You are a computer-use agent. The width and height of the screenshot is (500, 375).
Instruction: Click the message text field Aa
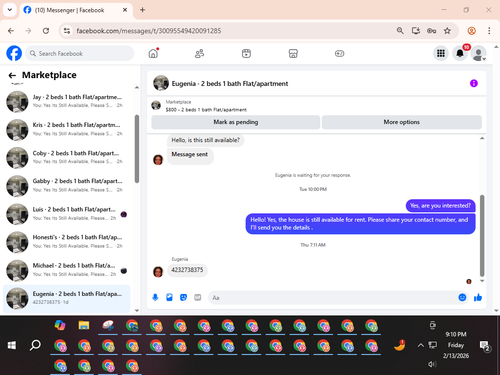(333, 297)
